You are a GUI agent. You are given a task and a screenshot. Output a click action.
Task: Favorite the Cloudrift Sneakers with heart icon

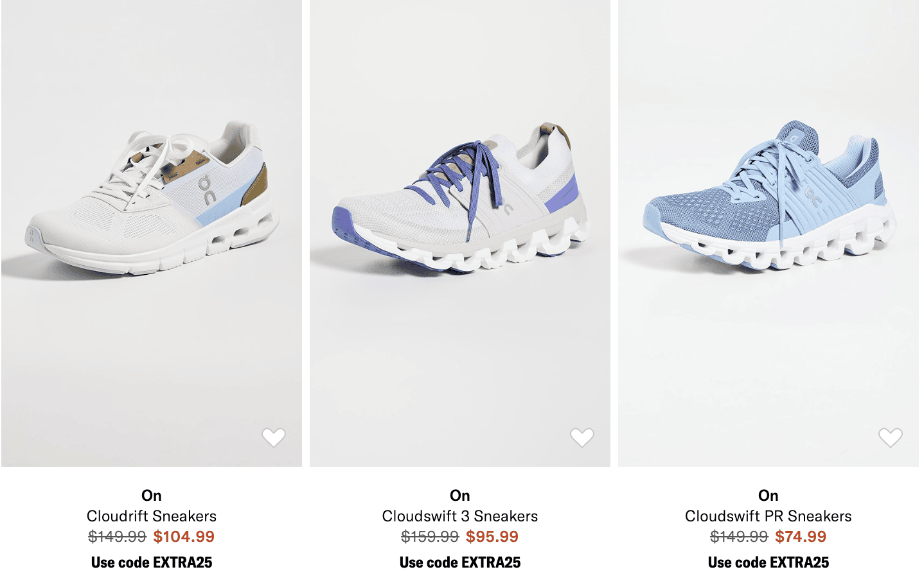(x=274, y=437)
